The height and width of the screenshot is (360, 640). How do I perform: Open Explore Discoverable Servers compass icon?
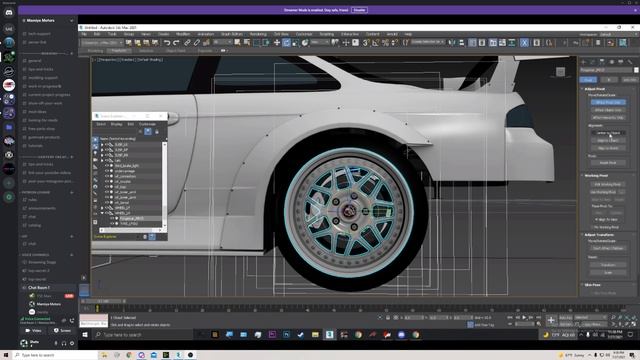[9, 197]
